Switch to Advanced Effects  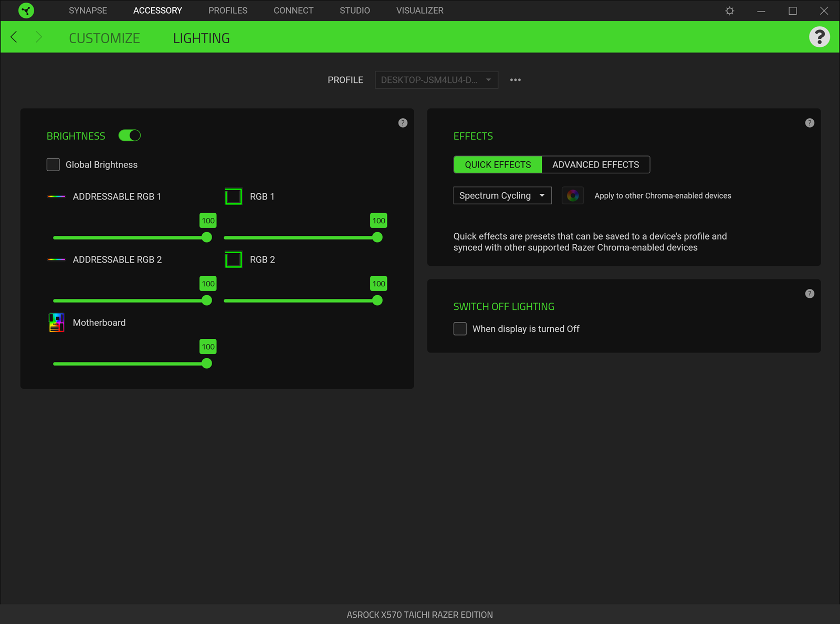coord(596,164)
